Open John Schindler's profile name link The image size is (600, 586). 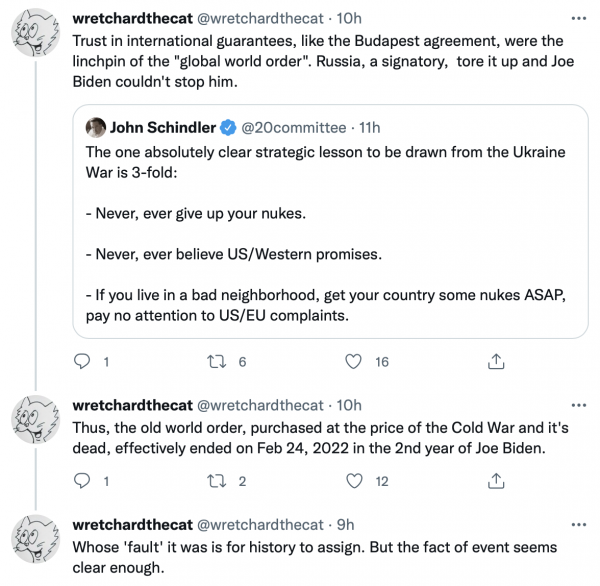tap(161, 127)
